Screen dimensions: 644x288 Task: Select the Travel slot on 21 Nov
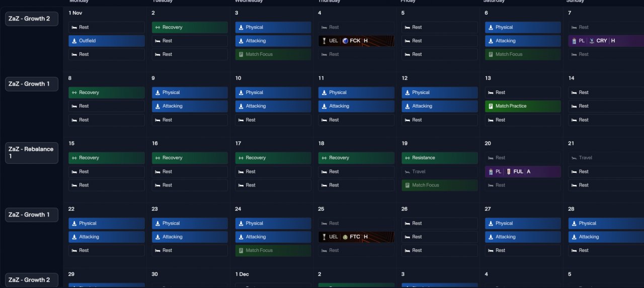click(606, 158)
